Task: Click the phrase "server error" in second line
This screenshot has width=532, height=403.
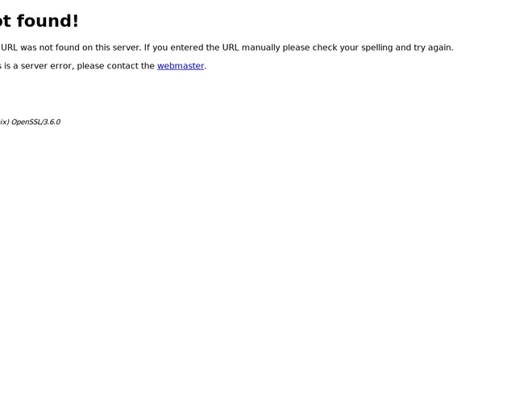Action: (x=46, y=66)
